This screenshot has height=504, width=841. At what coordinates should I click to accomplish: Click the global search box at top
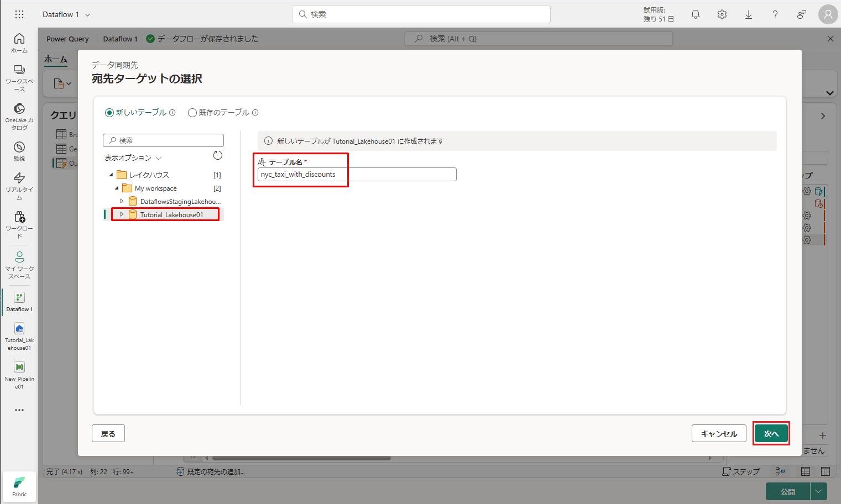pyautogui.click(x=421, y=14)
